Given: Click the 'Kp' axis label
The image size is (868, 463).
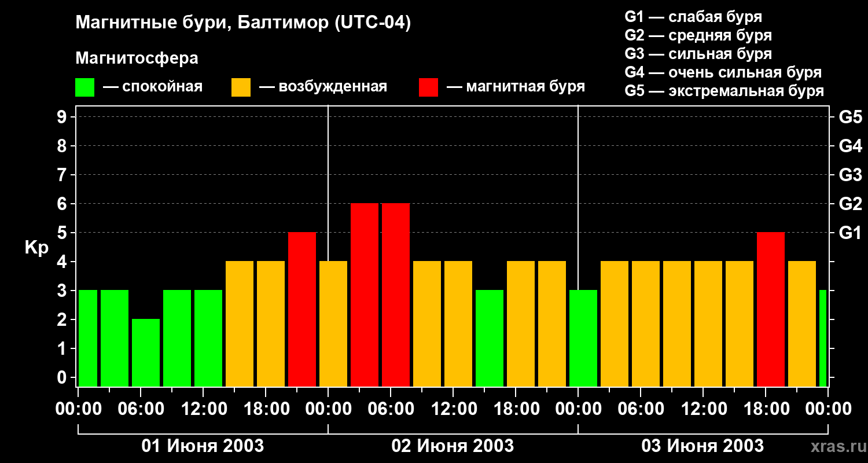Looking at the screenshot, I should point(36,248).
